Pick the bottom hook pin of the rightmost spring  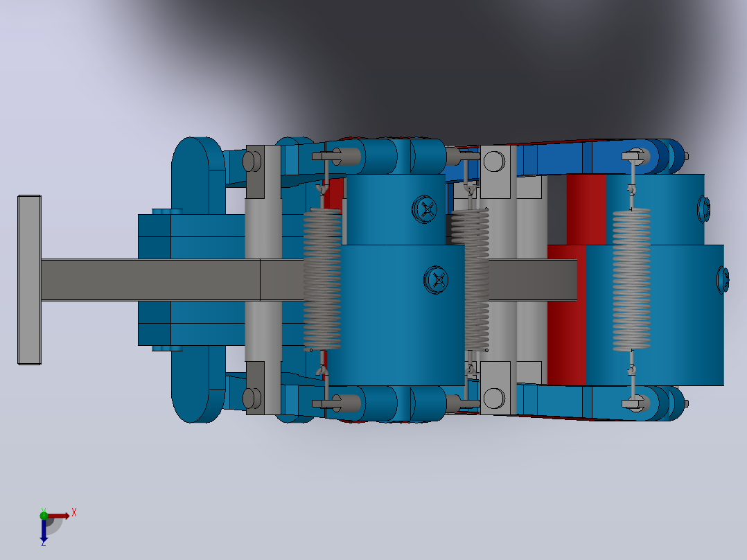coord(635,403)
